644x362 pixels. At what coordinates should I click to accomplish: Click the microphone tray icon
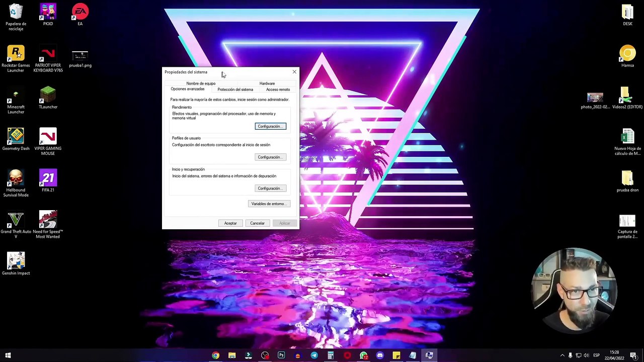coord(570,355)
